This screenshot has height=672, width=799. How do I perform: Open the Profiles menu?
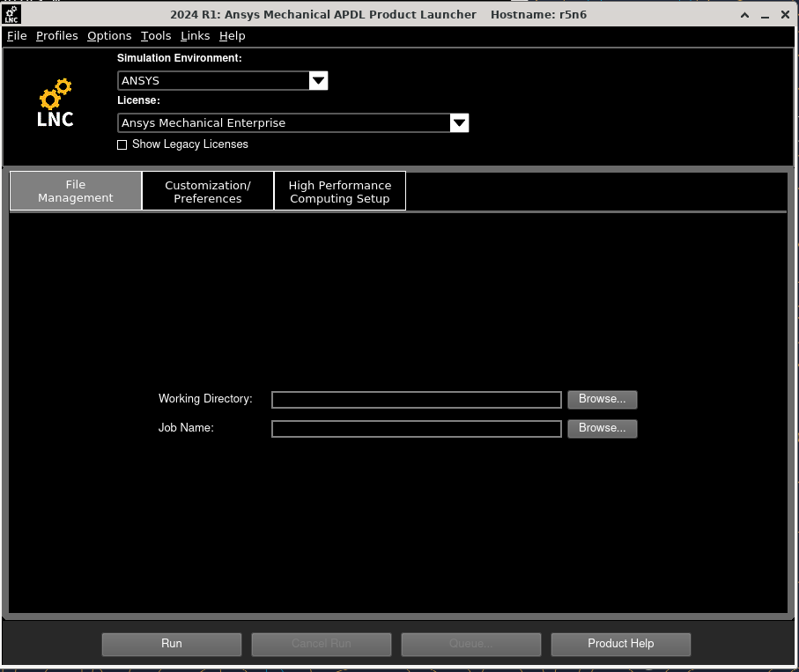pyautogui.click(x=57, y=36)
